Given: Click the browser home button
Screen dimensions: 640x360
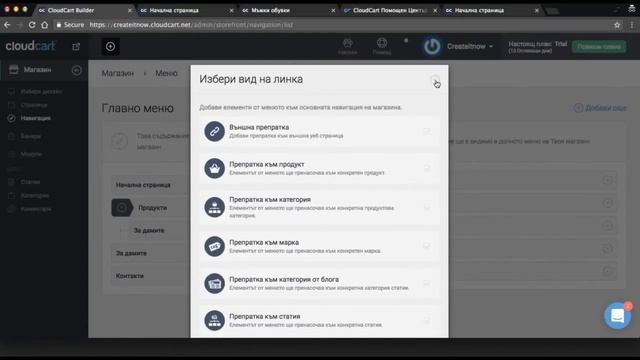Looking at the screenshot, I should (44, 25).
